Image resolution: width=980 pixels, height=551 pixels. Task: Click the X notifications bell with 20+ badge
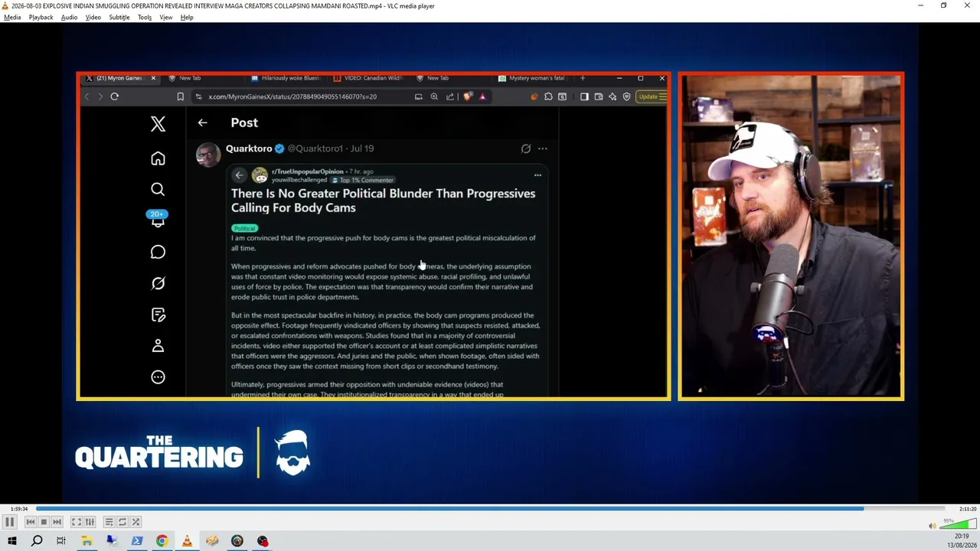[158, 220]
